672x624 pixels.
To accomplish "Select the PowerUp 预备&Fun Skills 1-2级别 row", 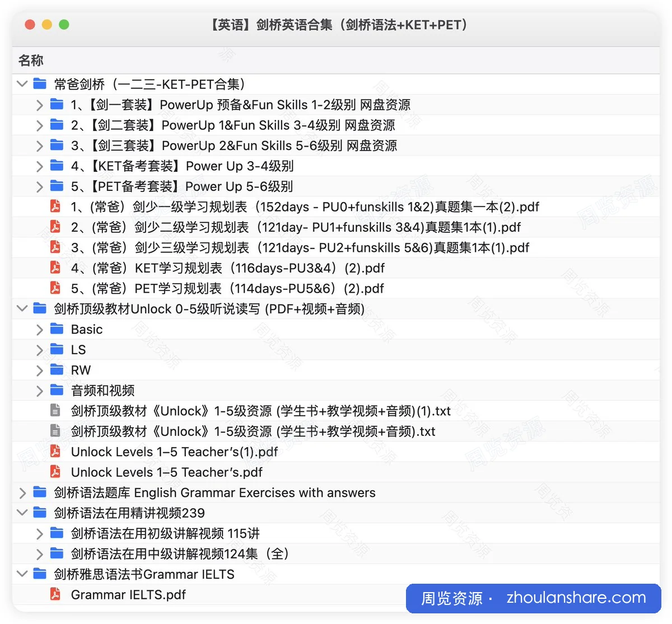I will pos(336,105).
